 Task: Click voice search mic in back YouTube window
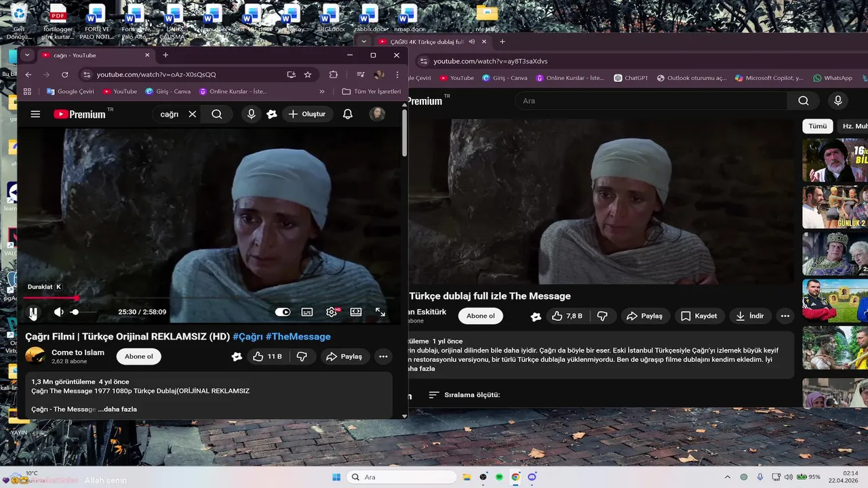[x=838, y=101]
